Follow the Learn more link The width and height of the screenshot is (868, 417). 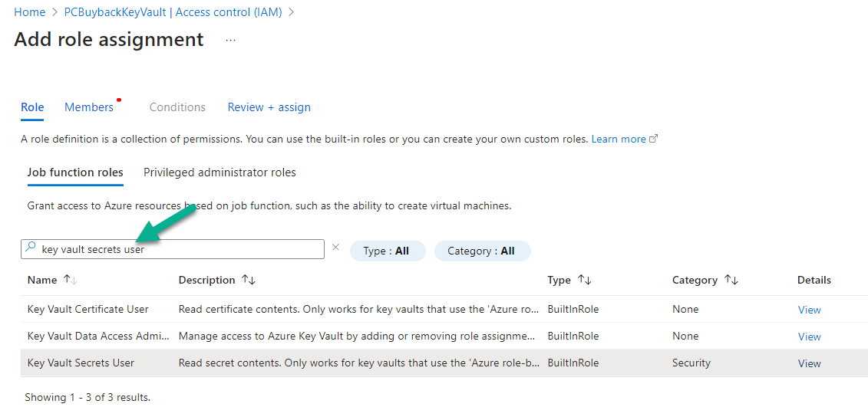tap(619, 139)
